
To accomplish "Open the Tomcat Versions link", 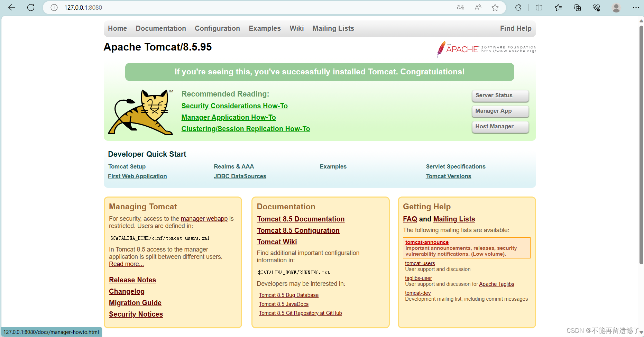I will (449, 176).
